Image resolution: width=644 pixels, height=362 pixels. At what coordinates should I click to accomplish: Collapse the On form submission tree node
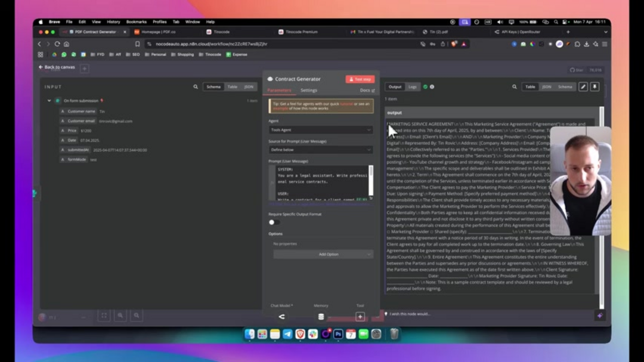(x=49, y=101)
